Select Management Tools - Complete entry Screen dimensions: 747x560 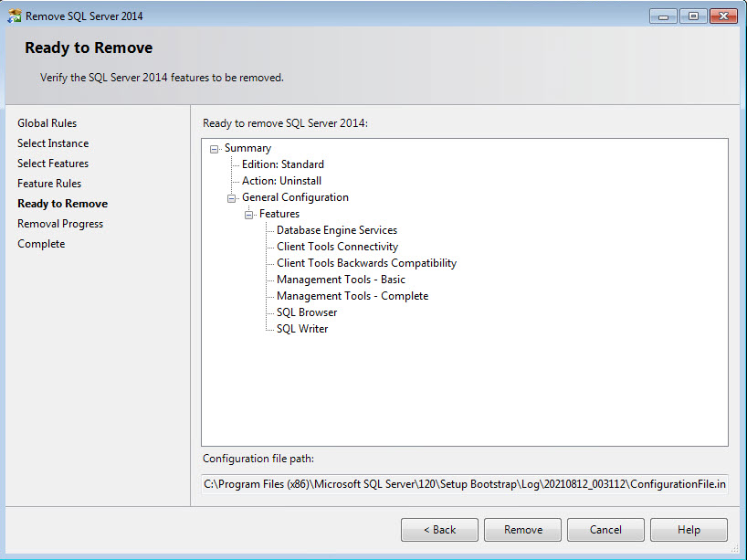(352, 296)
